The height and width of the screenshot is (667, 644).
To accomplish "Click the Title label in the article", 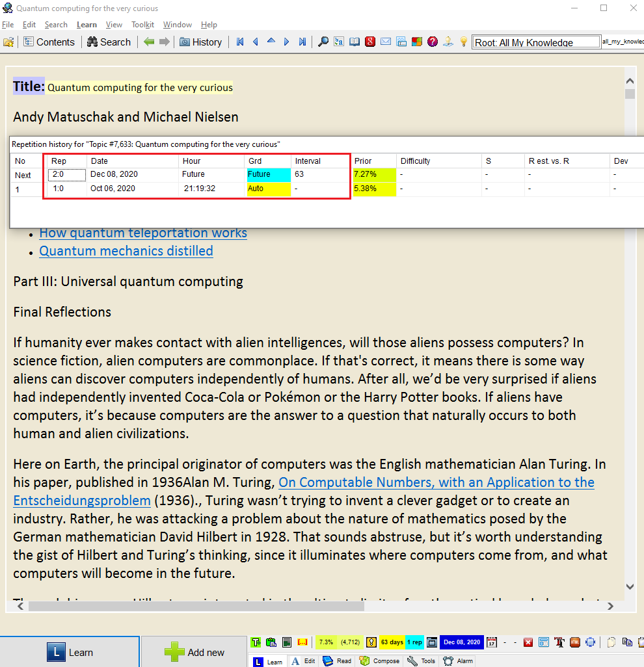I will pos(29,86).
